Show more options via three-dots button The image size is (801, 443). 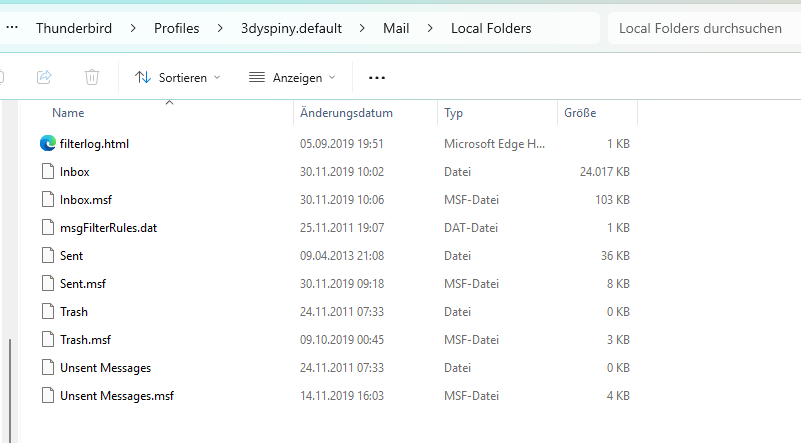[x=376, y=77]
